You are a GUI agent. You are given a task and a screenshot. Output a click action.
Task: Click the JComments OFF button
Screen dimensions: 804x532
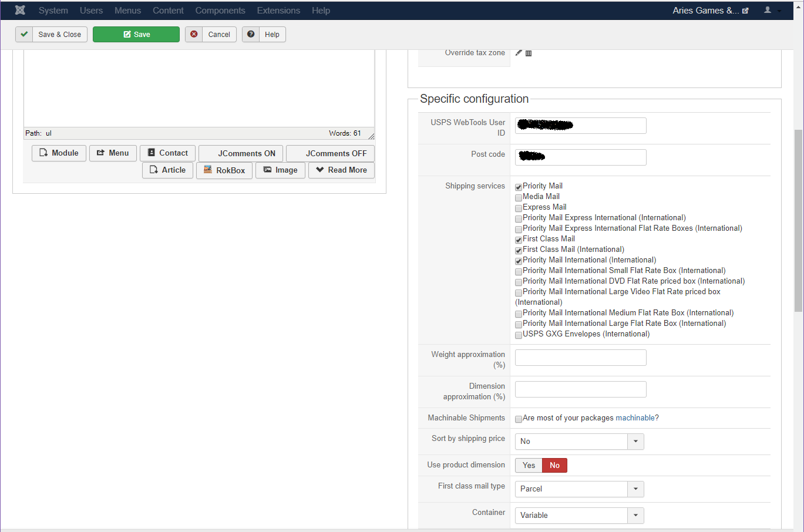[x=330, y=154]
